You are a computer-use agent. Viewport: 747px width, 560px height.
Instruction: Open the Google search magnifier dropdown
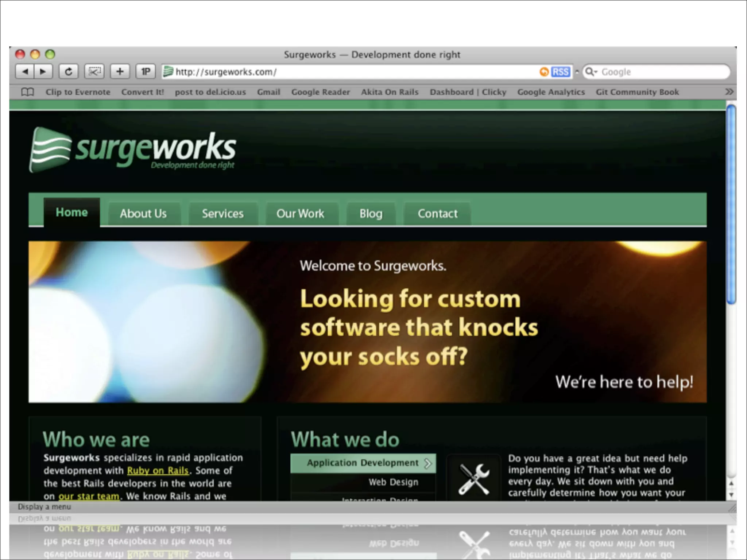click(x=591, y=72)
